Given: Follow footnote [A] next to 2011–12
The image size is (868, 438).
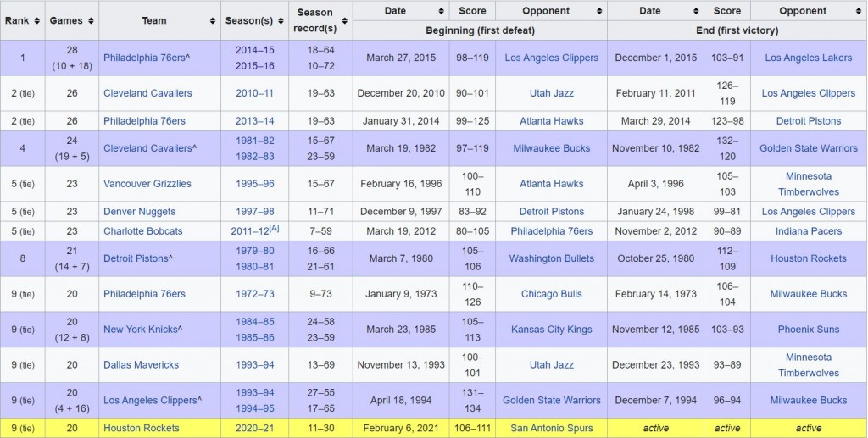Looking at the screenshot, I should tap(274, 228).
